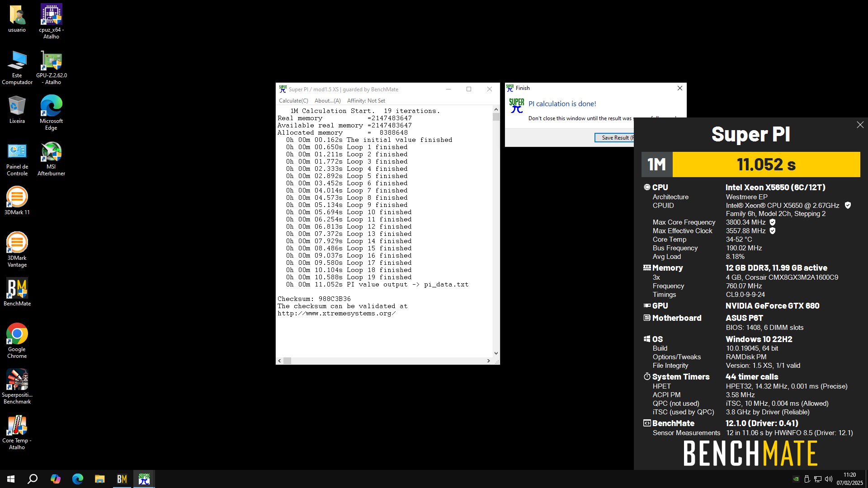
Task: Launch 3DMark 11 desktop shortcut
Action: 17,201
